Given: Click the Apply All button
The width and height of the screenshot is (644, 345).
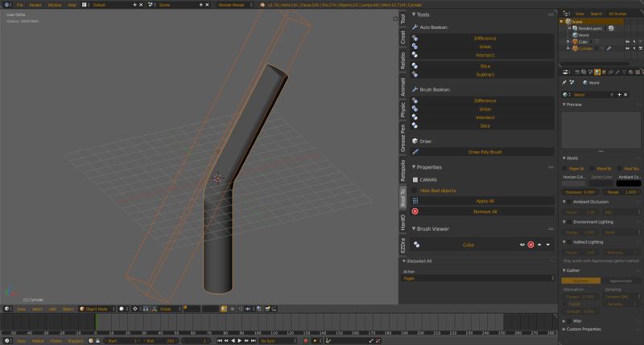Looking at the screenshot, I should point(482,201).
